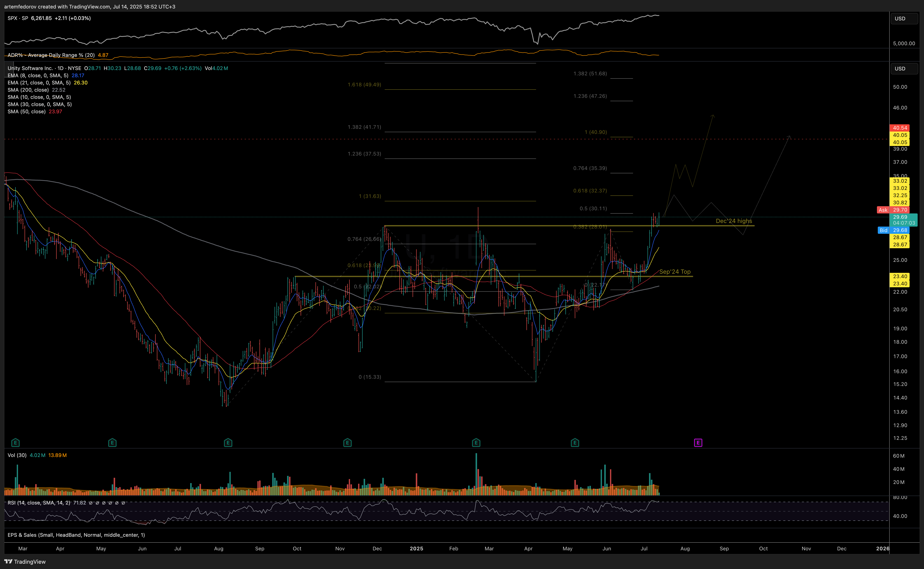Viewport: 924px width, 569px height.
Task: Click the 1 (31.63) Fibonacci level label
Action: coord(370,196)
